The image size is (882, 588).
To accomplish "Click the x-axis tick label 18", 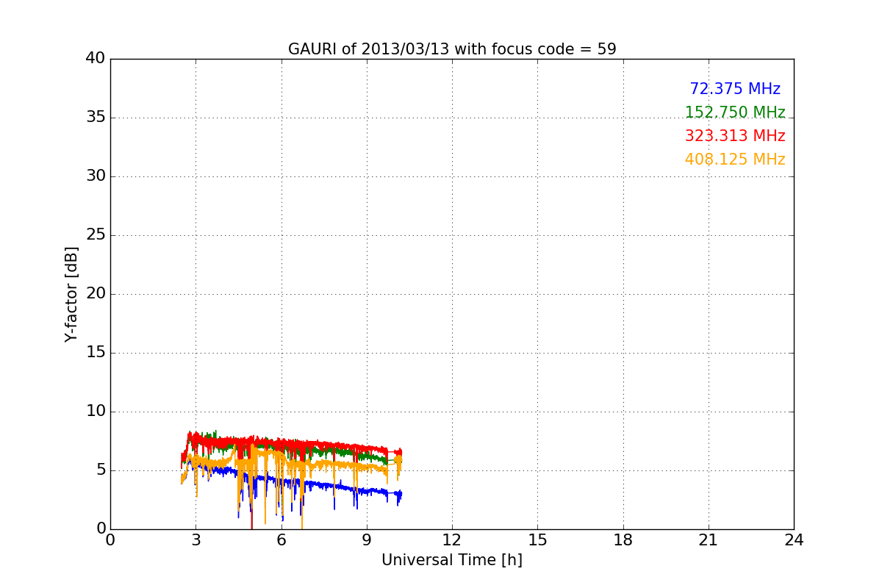I will [623, 540].
